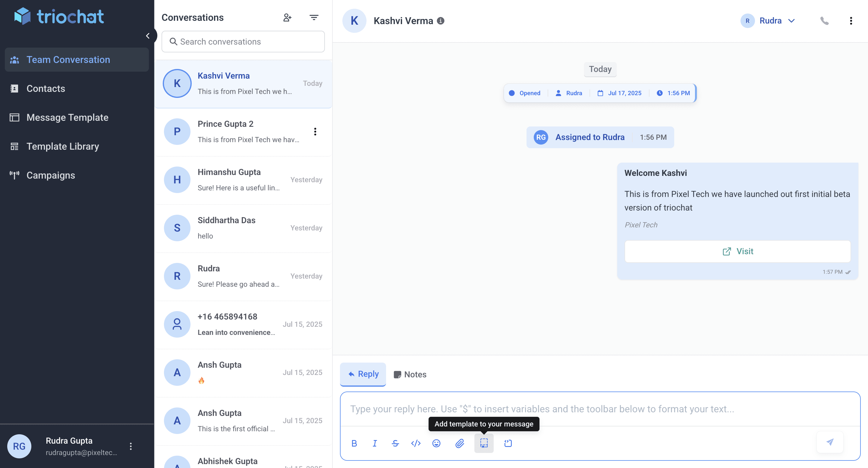Select the bold formatting icon
Image resolution: width=868 pixels, height=468 pixels.
pos(354,443)
